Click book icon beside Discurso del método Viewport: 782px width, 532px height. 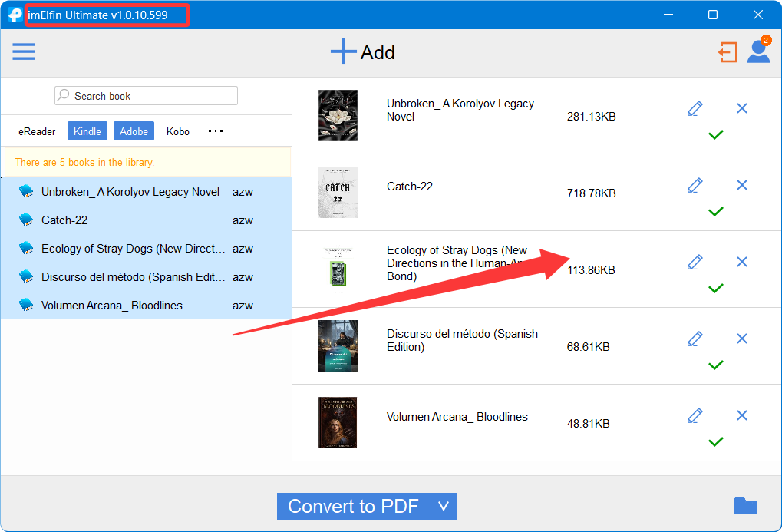point(26,277)
